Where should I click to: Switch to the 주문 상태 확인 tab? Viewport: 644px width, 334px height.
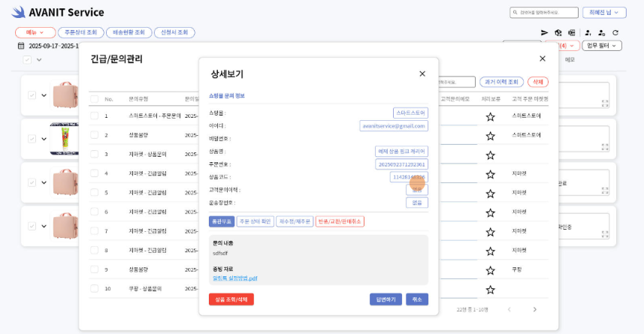pyautogui.click(x=255, y=221)
